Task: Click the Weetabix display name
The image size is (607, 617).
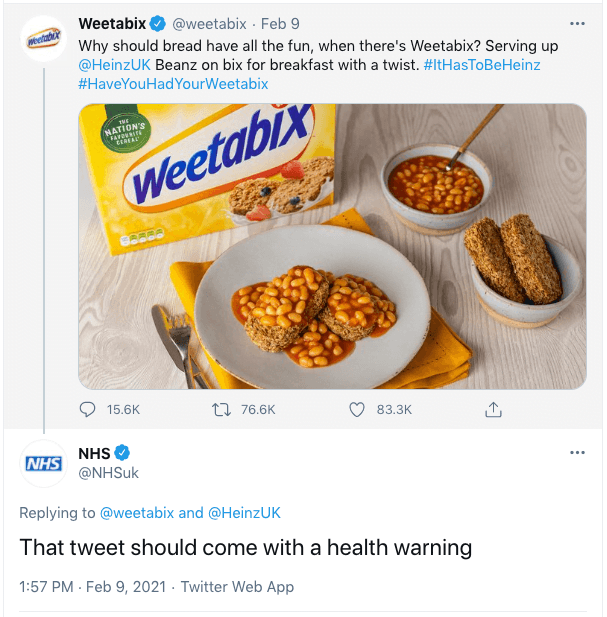Action: tap(111, 23)
